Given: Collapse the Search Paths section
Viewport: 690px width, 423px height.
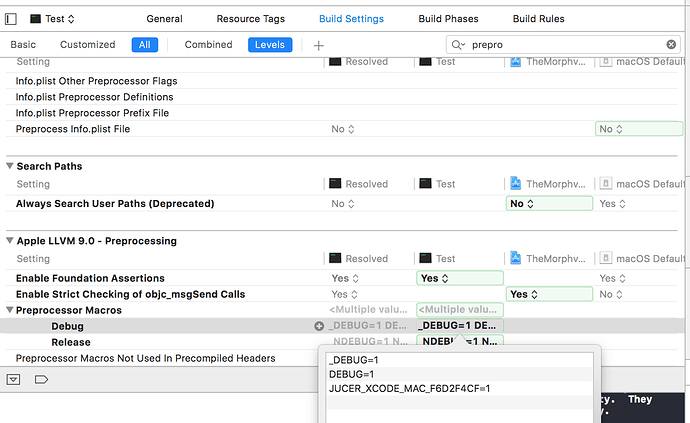Looking at the screenshot, I should (10, 166).
